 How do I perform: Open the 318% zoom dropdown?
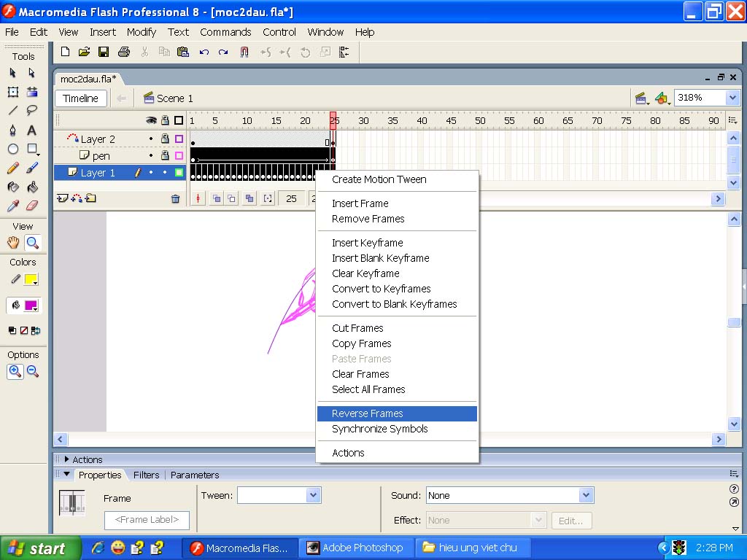tap(732, 98)
